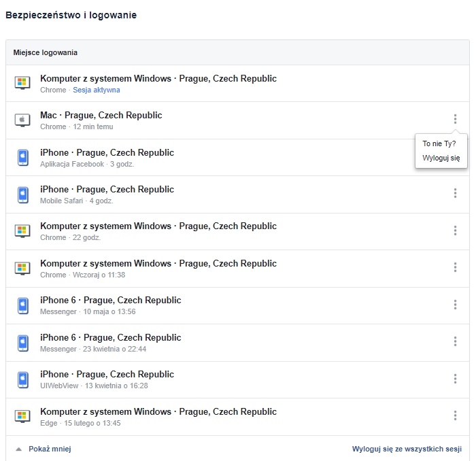The height and width of the screenshot is (461, 476).
Task: Select the iPhone 6 Messenger 10 maja row
Action: pos(237,305)
